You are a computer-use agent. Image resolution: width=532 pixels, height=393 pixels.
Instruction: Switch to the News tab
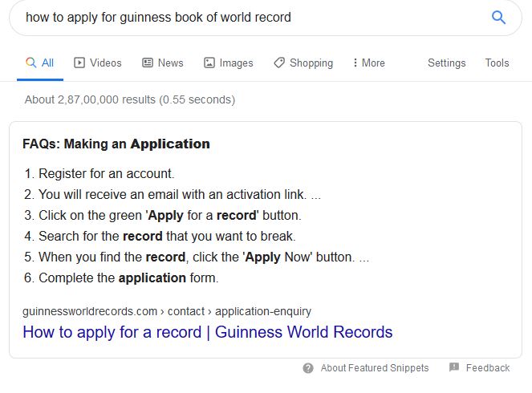coord(163,63)
